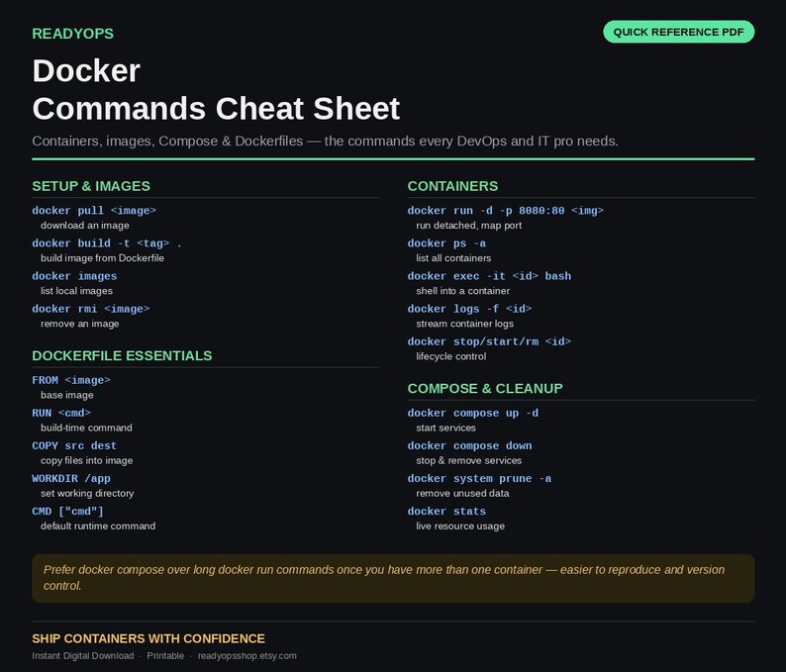This screenshot has width=786, height=672.
Task: Click 'set working directory' description
Action: (x=87, y=494)
